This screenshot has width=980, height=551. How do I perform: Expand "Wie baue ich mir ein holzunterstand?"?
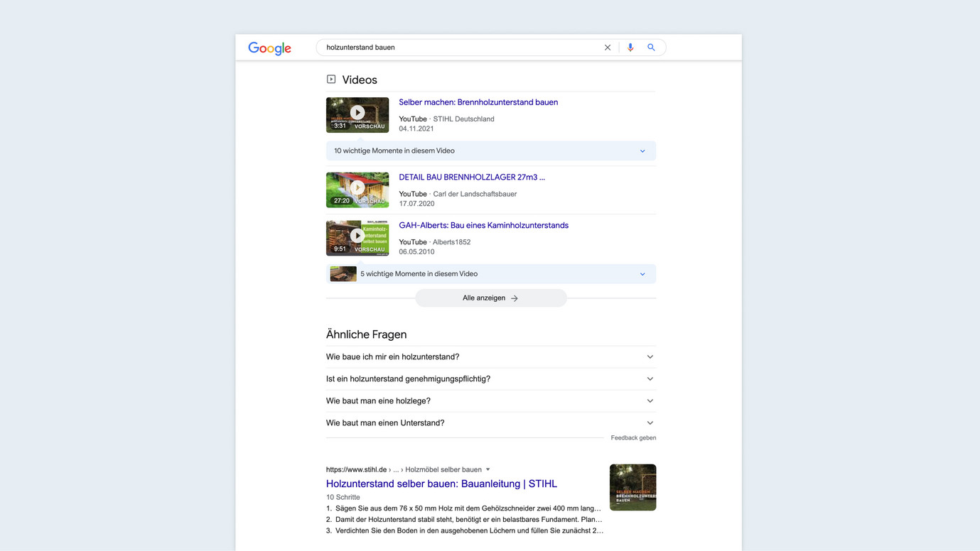[490, 357]
